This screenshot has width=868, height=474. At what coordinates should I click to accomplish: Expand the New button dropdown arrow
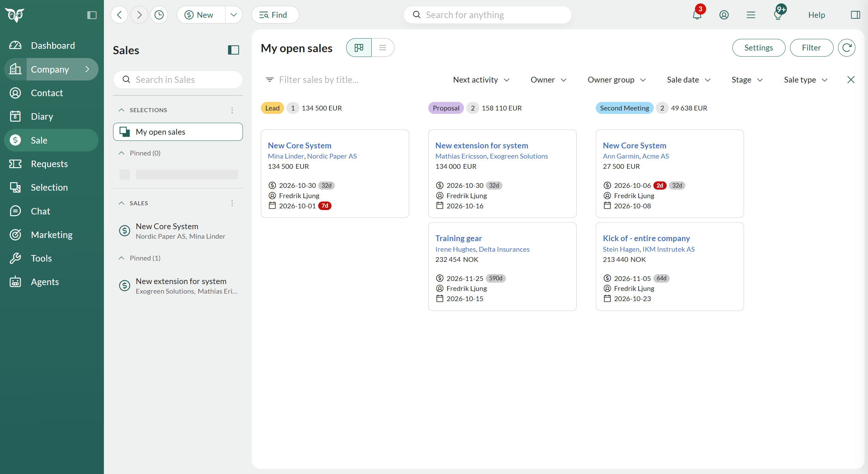coord(234,15)
